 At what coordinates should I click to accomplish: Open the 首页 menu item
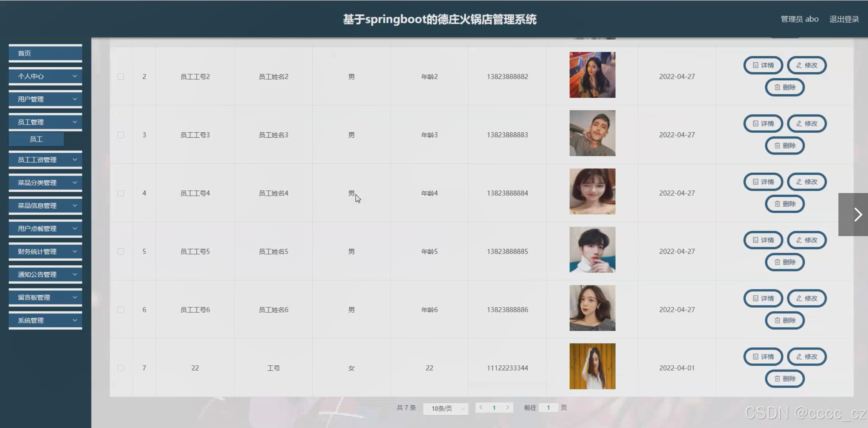(x=45, y=53)
